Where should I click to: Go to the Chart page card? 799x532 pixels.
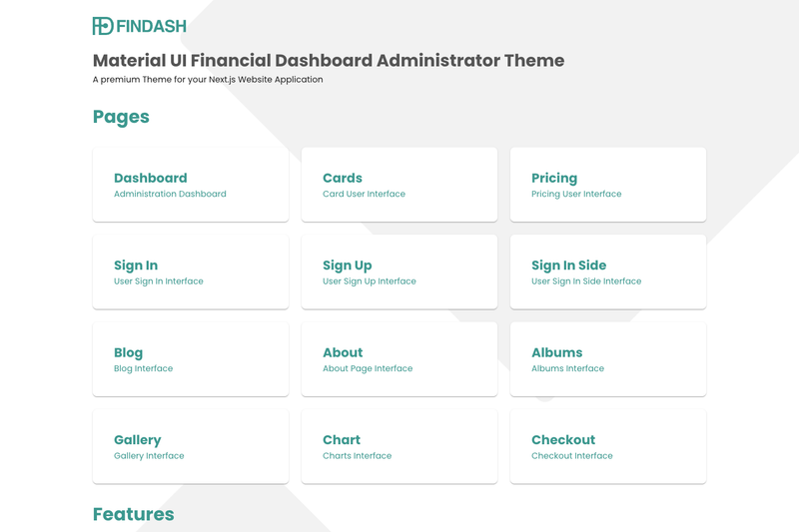399,446
